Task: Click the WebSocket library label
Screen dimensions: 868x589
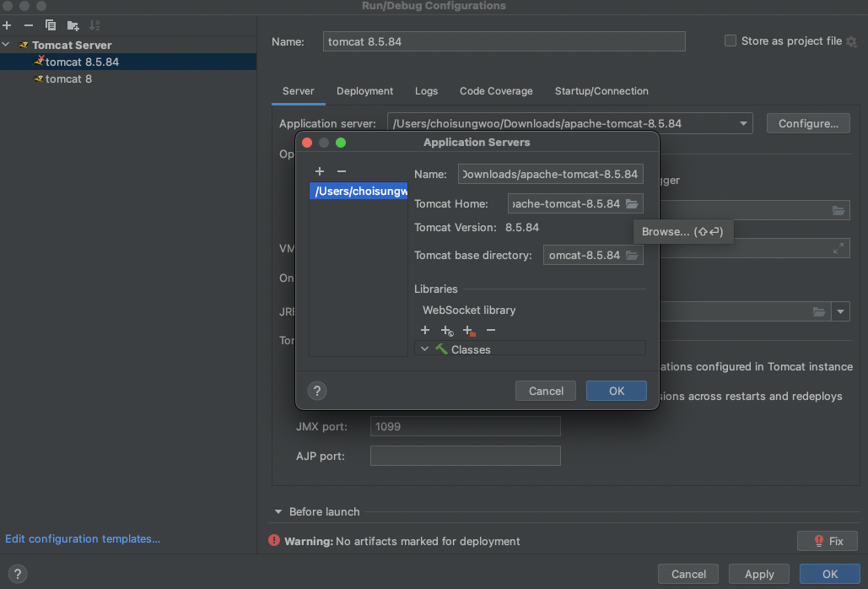Action: tap(469, 310)
